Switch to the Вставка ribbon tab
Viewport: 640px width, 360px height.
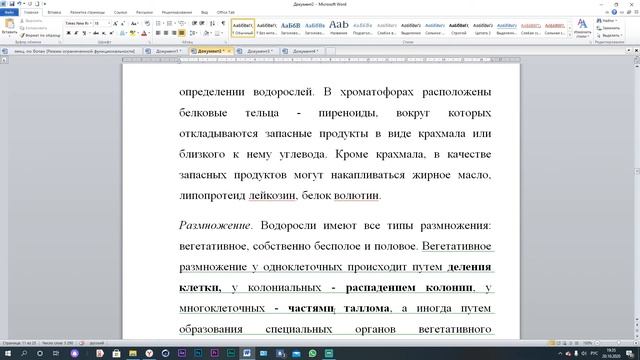(54, 13)
